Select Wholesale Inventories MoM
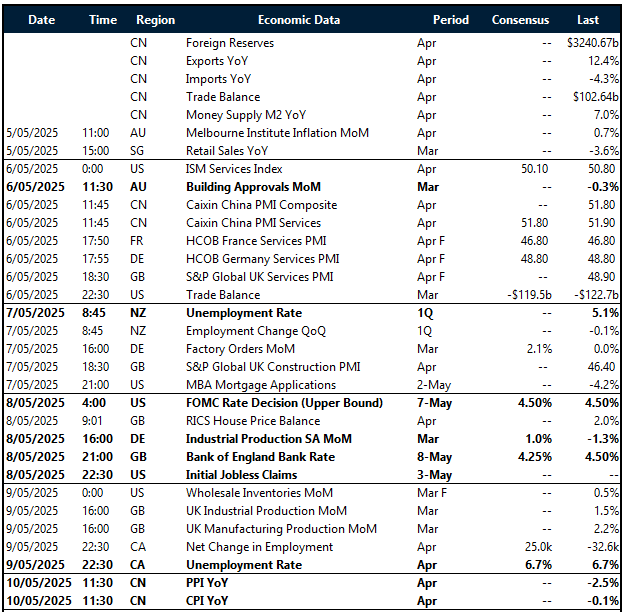632x612 pixels. pyautogui.click(x=259, y=493)
